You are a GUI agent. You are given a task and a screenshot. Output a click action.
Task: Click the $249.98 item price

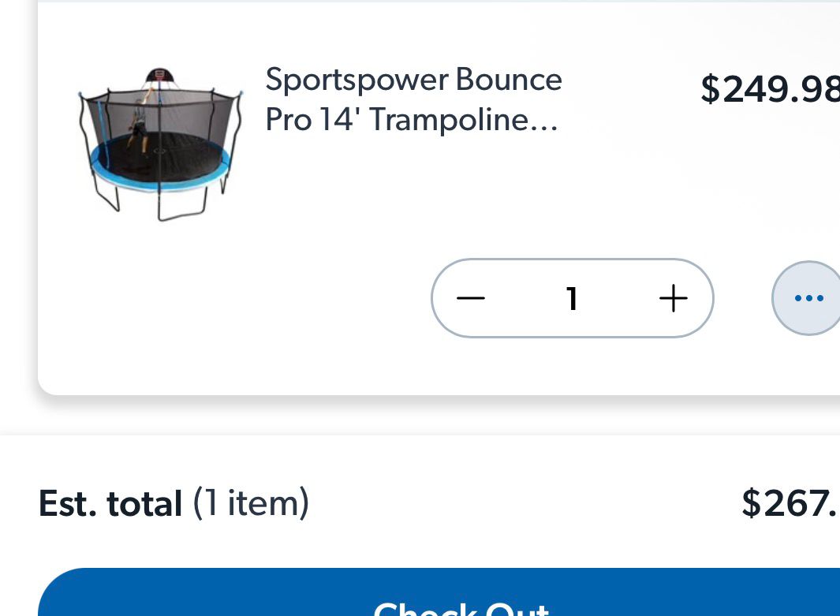coord(769,90)
